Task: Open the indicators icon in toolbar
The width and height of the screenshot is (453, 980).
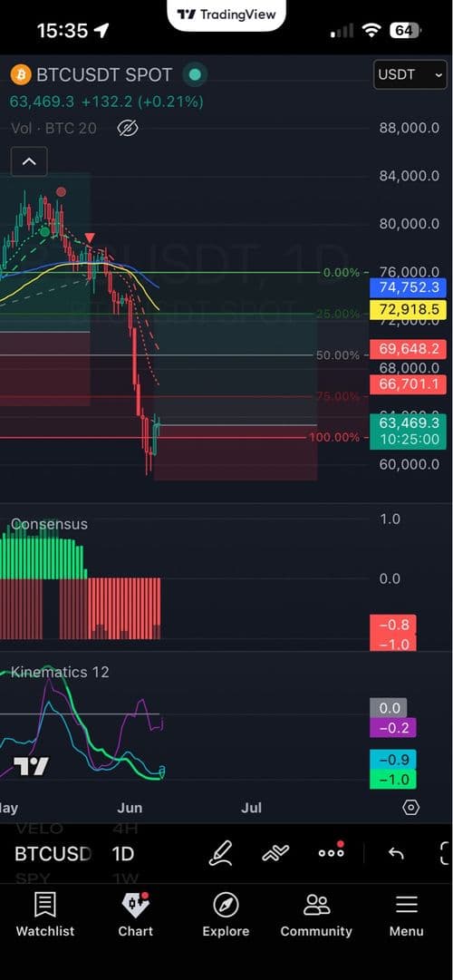Action: point(275,853)
